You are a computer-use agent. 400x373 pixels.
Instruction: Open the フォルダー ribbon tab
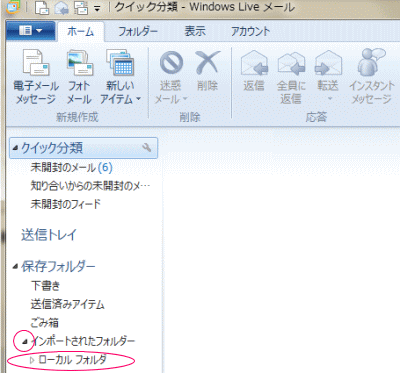(138, 32)
